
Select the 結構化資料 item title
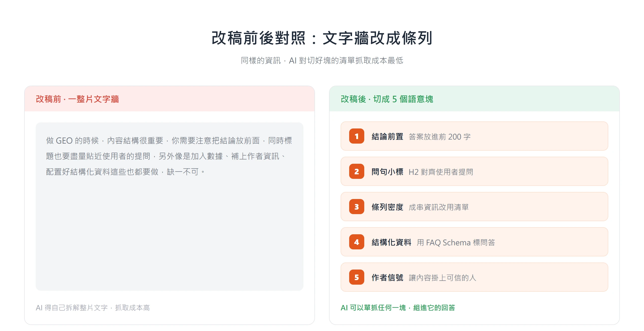click(x=391, y=242)
